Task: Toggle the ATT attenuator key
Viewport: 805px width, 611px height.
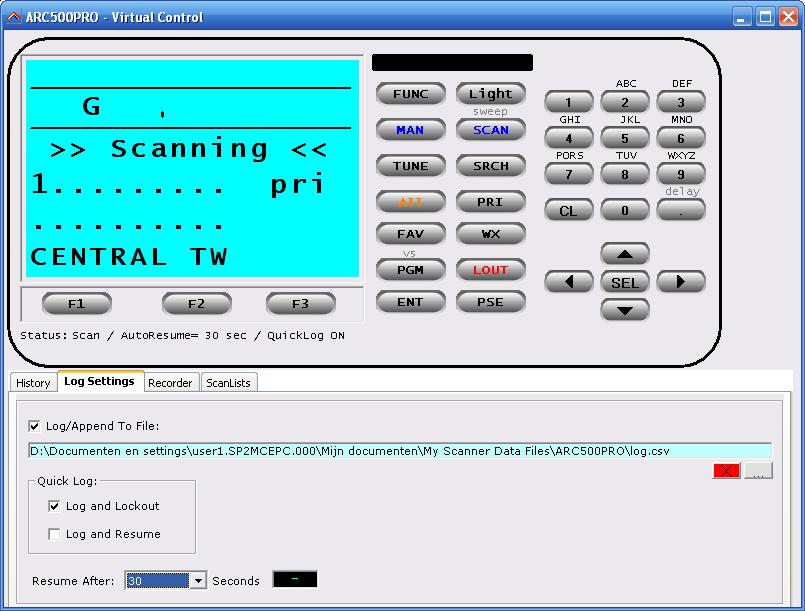Action: (x=410, y=201)
